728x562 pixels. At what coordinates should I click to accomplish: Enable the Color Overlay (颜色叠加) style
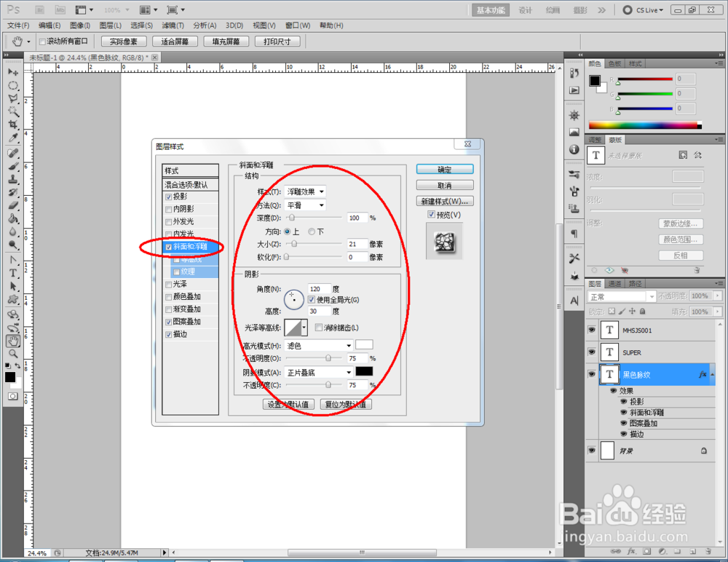point(169,297)
